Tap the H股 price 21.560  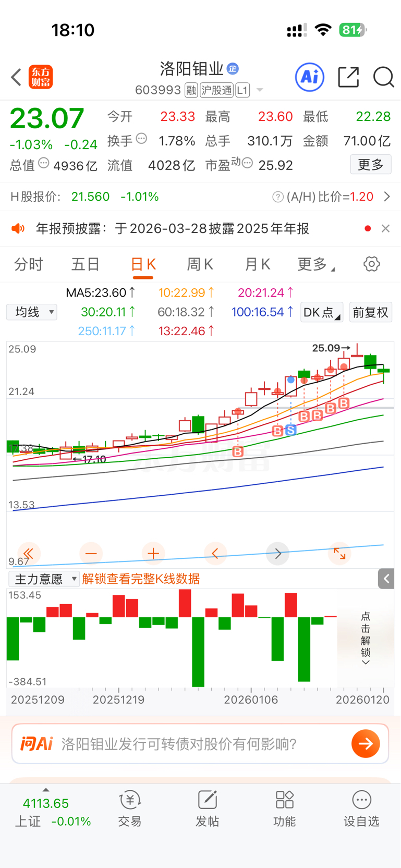pos(90,197)
